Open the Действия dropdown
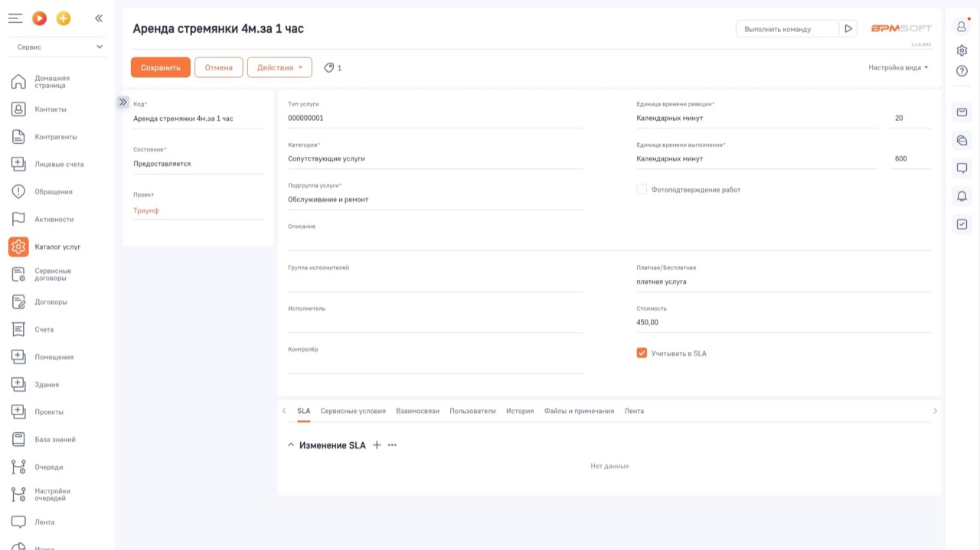The image size is (980, 550). pyautogui.click(x=279, y=67)
